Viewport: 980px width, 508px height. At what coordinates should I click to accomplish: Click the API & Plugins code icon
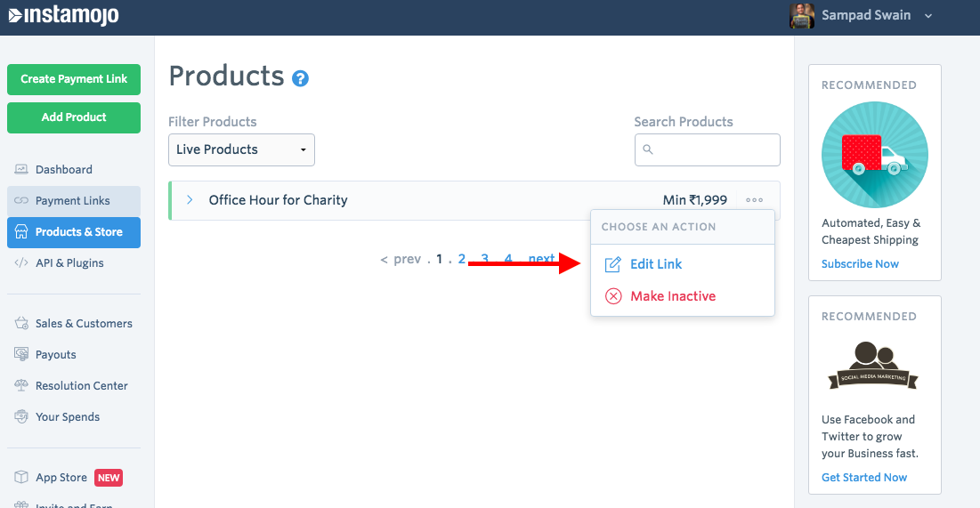click(21, 262)
